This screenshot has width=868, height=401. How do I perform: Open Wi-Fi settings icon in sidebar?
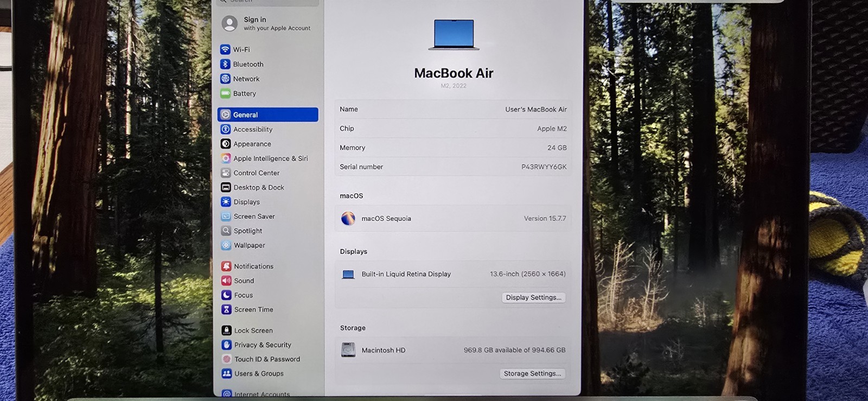tap(225, 49)
